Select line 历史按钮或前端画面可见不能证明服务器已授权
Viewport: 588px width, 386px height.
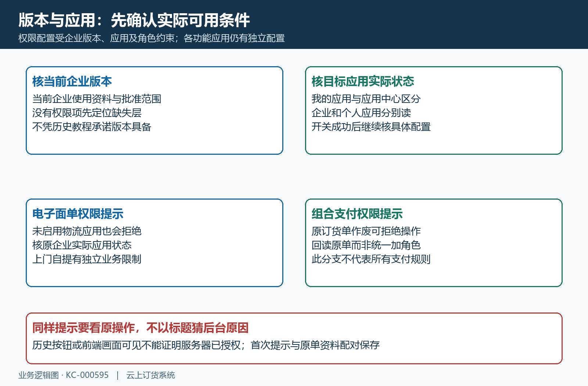[136, 345]
